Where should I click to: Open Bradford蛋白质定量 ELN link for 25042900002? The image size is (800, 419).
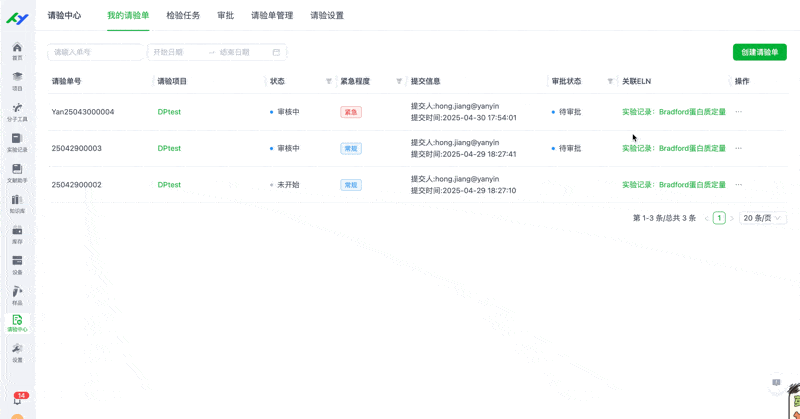pyautogui.click(x=673, y=185)
